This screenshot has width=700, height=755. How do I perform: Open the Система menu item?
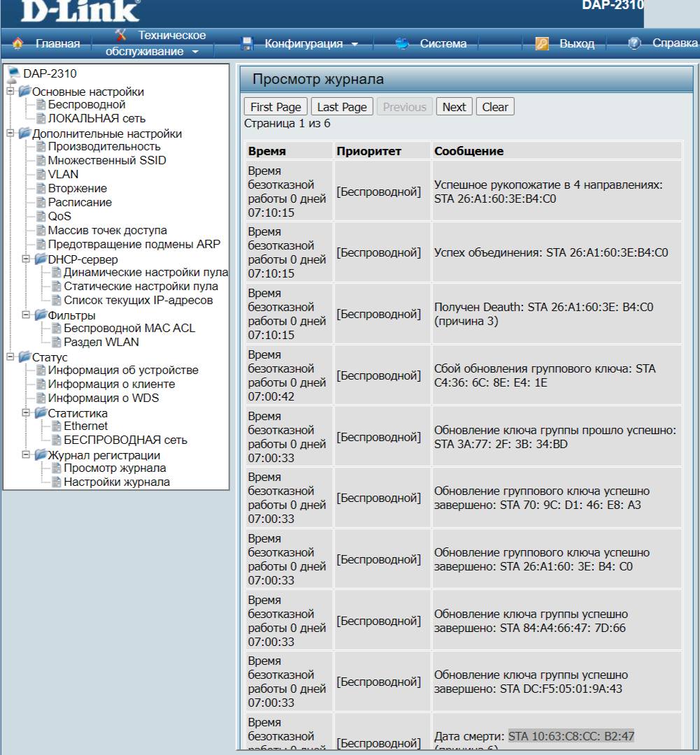443,44
